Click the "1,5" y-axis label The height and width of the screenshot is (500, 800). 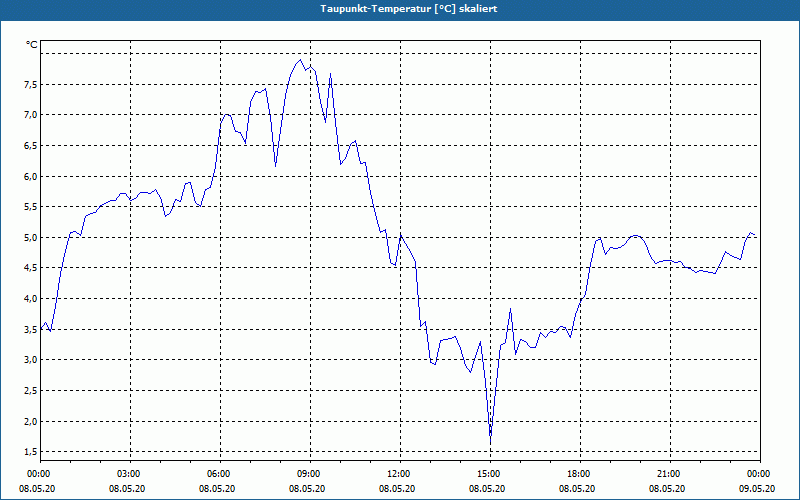31,452
